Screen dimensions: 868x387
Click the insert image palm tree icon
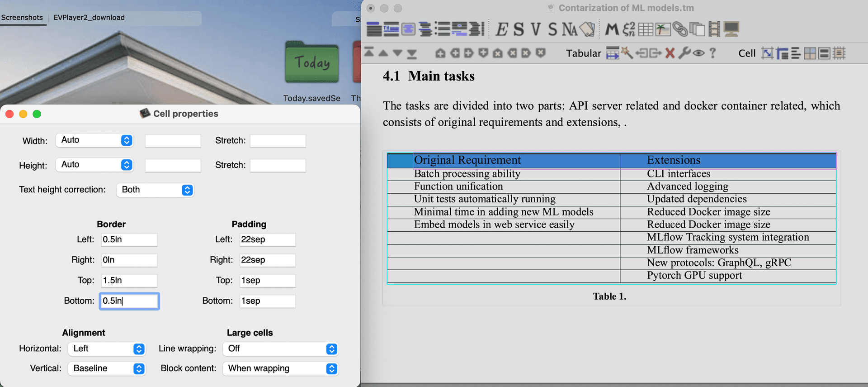click(663, 29)
